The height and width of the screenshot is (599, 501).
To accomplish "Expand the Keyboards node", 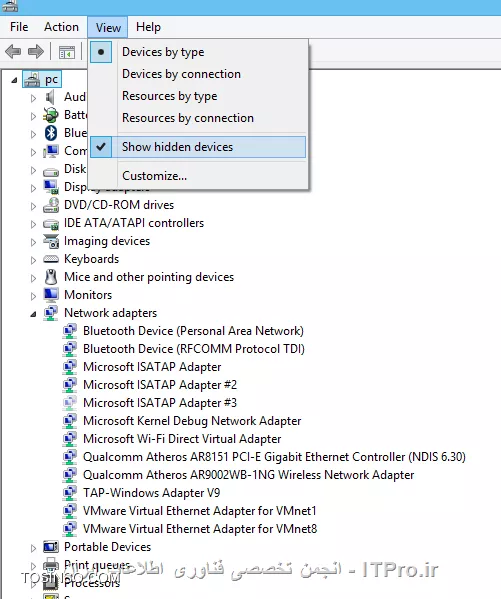I will pyautogui.click(x=33, y=260).
